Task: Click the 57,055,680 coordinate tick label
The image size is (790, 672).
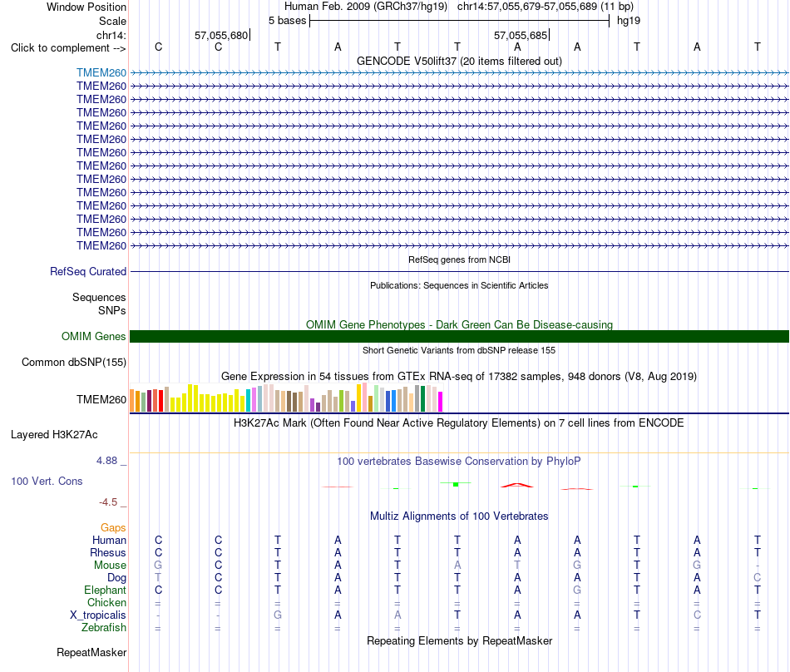Action: point(221,35)
